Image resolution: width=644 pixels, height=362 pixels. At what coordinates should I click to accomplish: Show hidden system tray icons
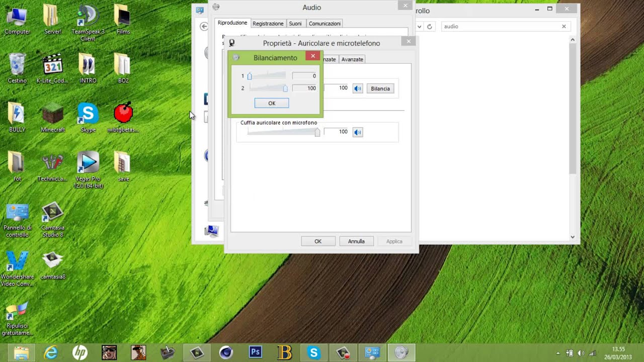click(558, 353)
